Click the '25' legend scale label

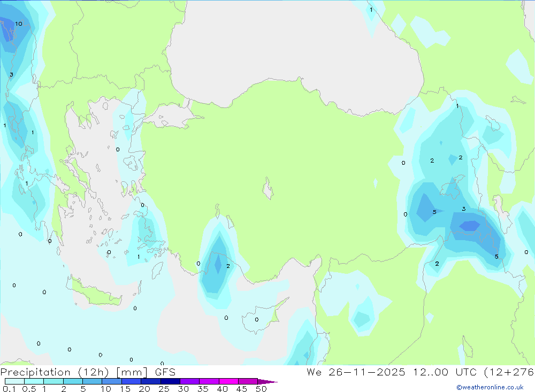pos(164,389)
